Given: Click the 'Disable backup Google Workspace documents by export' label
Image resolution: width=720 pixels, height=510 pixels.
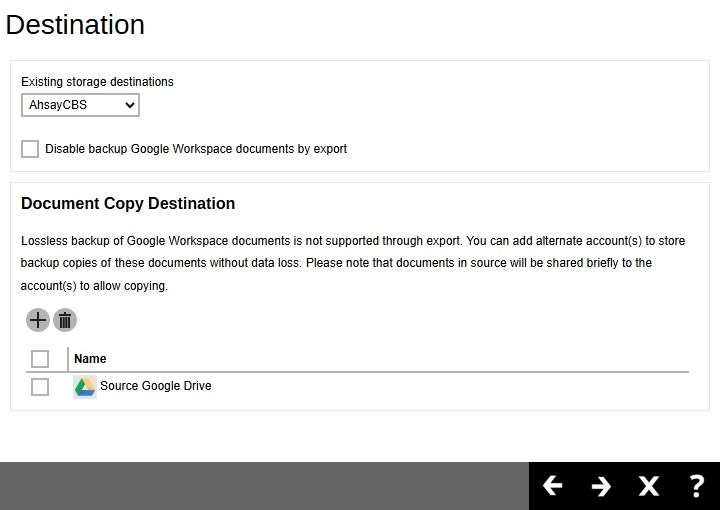Looking at the screenshot, I should coord(196,149).
